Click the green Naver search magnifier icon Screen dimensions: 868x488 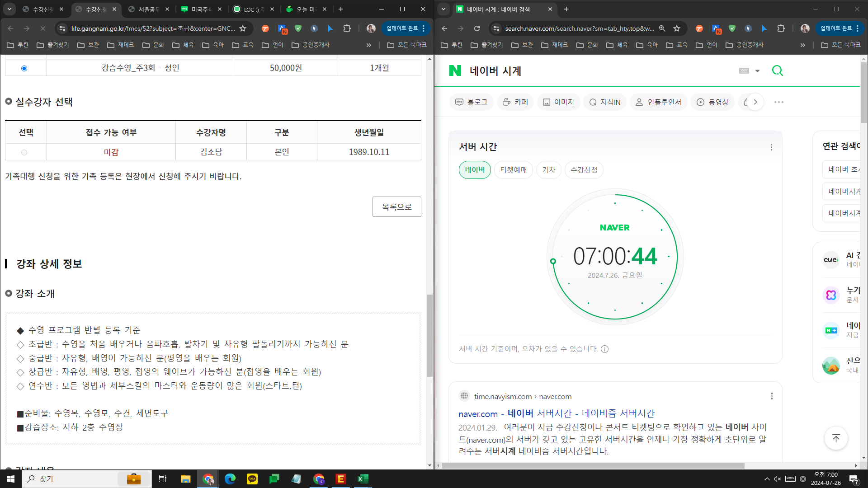[777, 70]
